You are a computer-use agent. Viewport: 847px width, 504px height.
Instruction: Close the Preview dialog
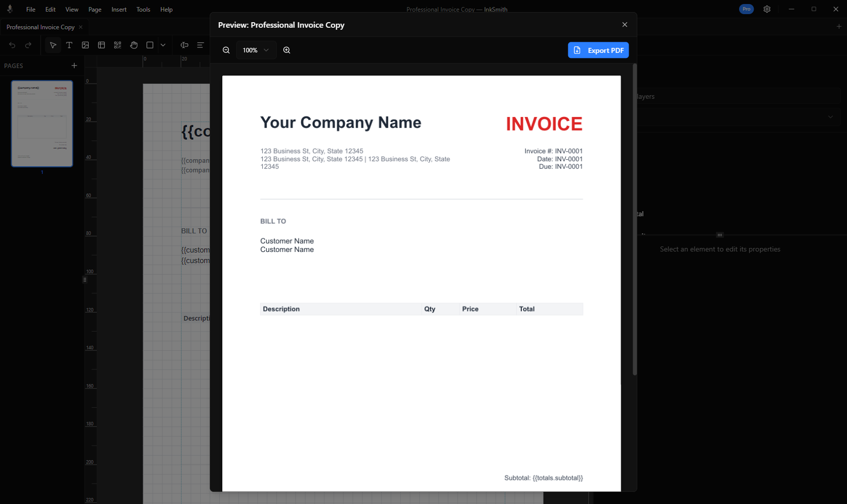tap(625, 25)
